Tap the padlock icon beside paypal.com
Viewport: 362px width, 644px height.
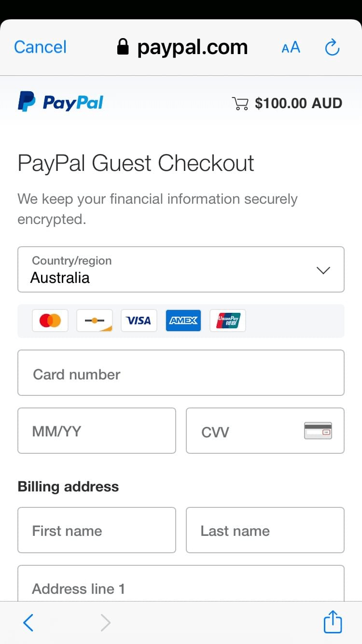pos(123,47)
